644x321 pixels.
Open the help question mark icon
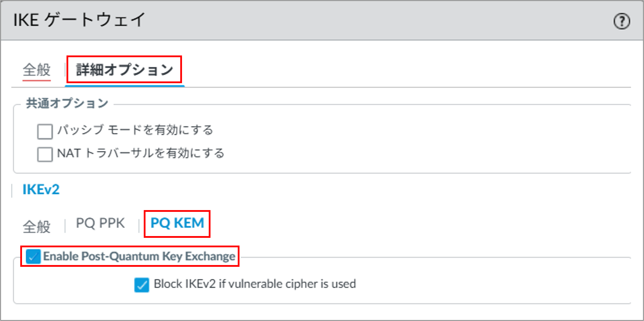coord(621,21)
